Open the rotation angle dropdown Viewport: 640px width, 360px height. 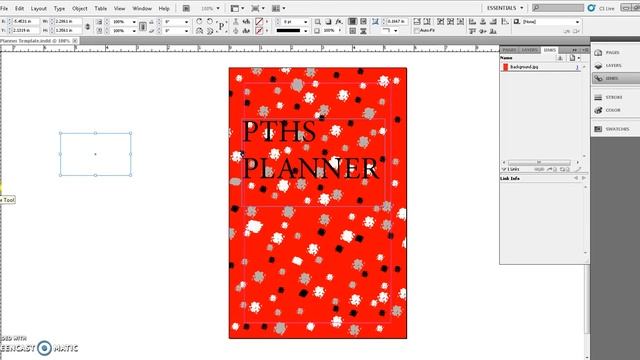pos(186,22)
